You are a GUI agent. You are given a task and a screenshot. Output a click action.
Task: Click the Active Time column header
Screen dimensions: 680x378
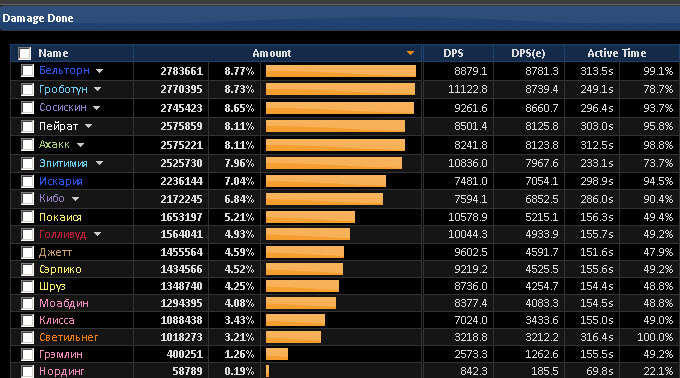617,53
